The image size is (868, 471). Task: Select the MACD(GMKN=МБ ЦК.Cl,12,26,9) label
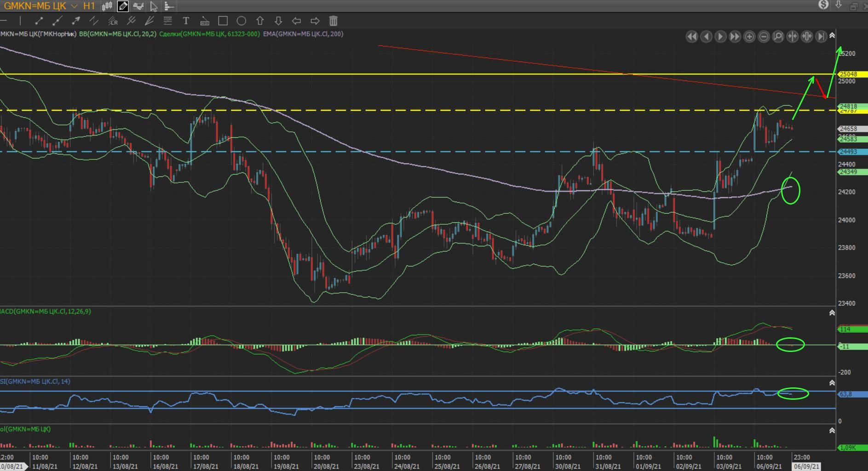pyautogui.click(x=46, y=312)
